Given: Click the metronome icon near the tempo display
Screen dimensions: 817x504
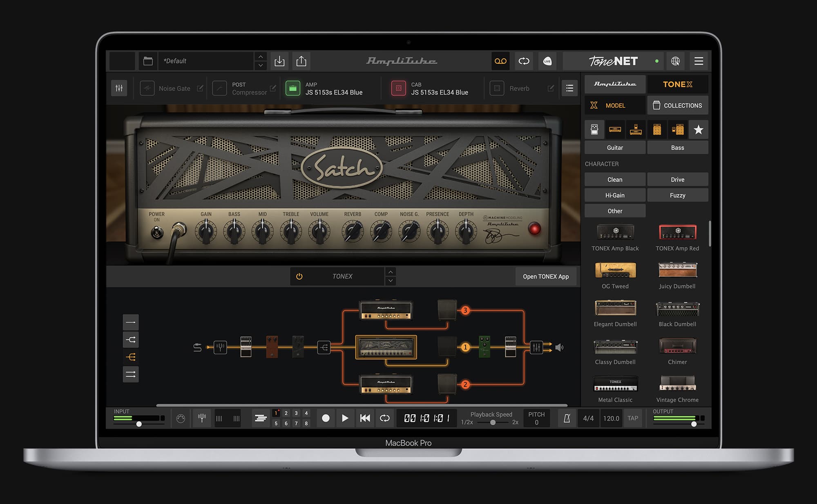Looking at the screenshot, I should tap(567, 418).
